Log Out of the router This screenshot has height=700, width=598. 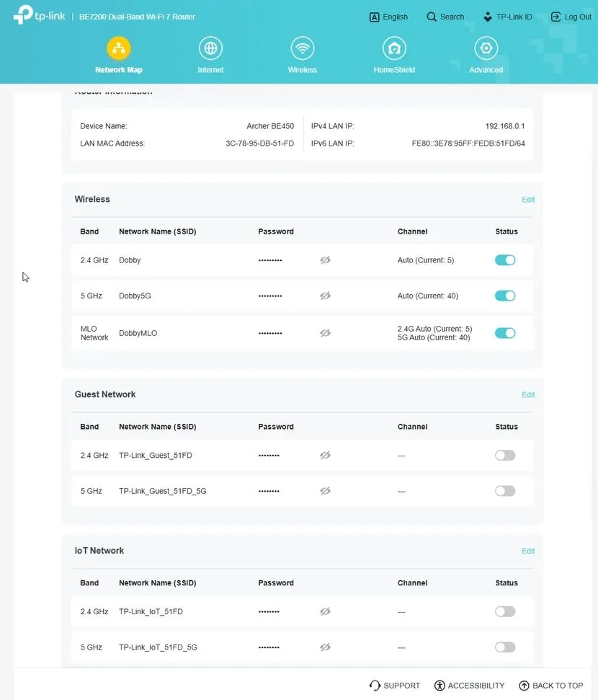571,17
